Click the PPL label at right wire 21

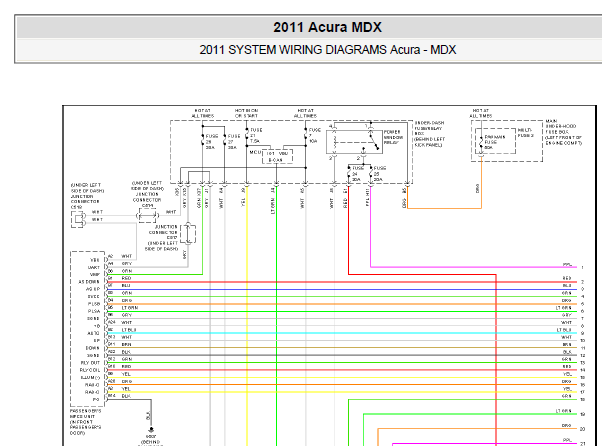[567, 440]
